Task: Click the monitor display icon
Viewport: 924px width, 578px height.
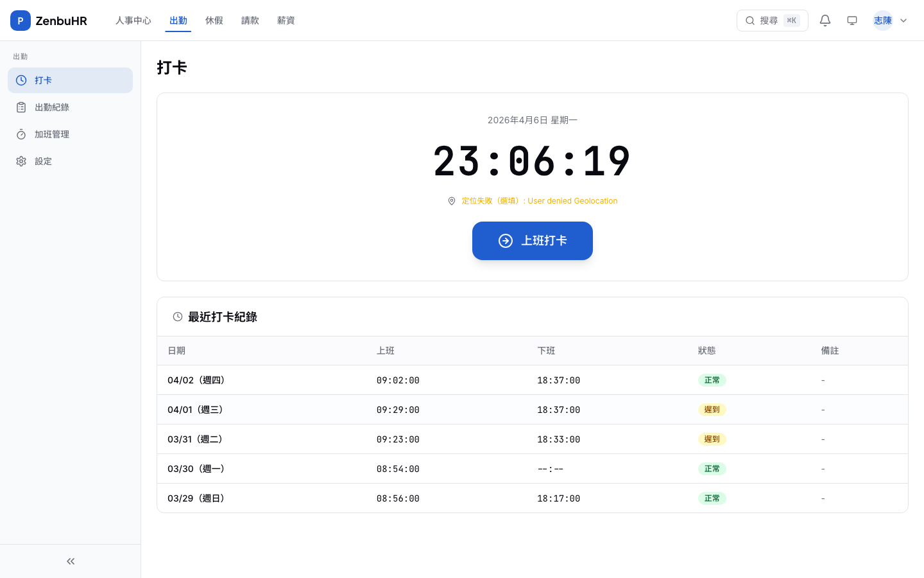Action: click(x=852, y=21)
